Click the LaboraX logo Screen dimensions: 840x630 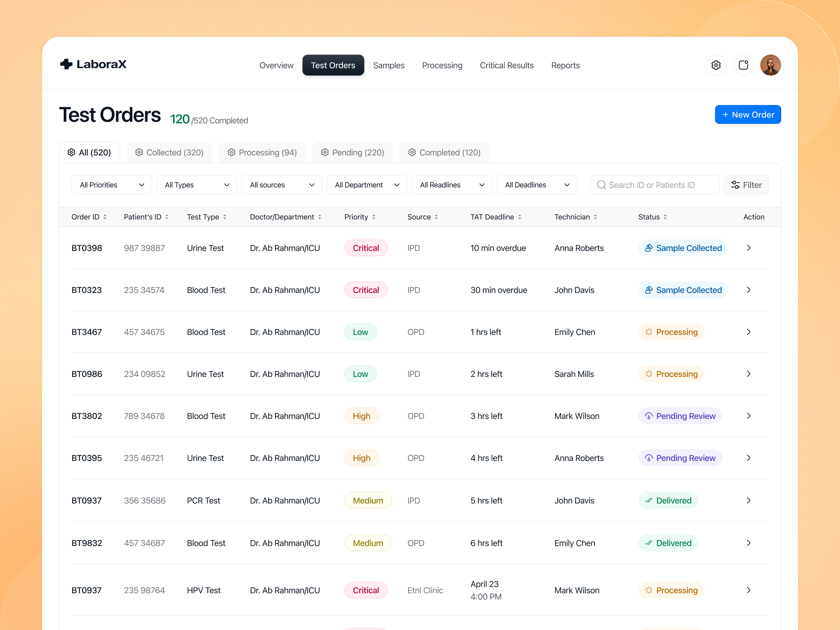(93, 64)
